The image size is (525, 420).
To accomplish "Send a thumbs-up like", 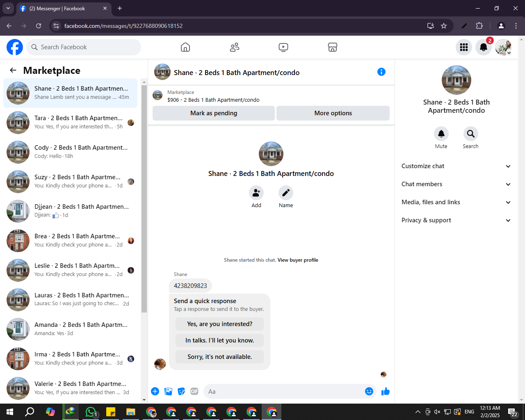I will point(386,391).
